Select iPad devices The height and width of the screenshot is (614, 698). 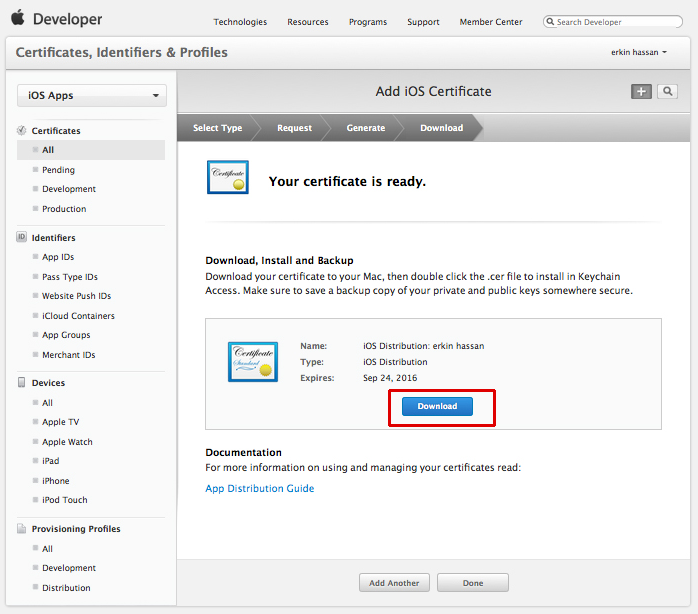(50, 461)
